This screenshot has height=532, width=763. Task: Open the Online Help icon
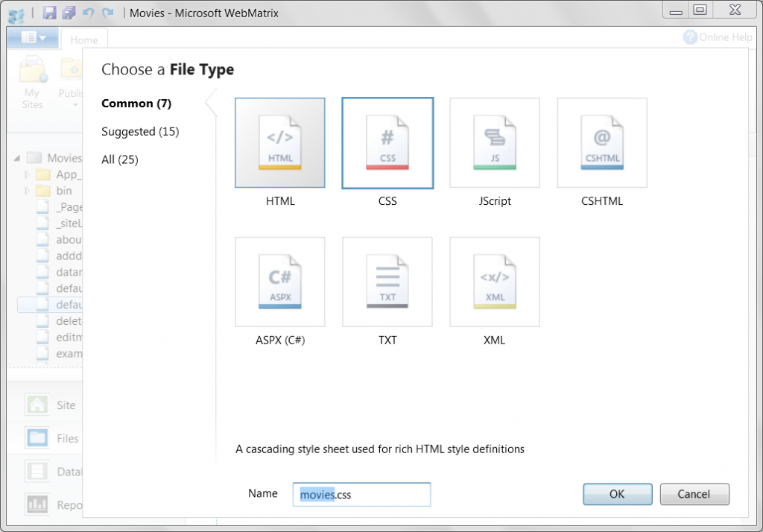[x=689, y=37]
